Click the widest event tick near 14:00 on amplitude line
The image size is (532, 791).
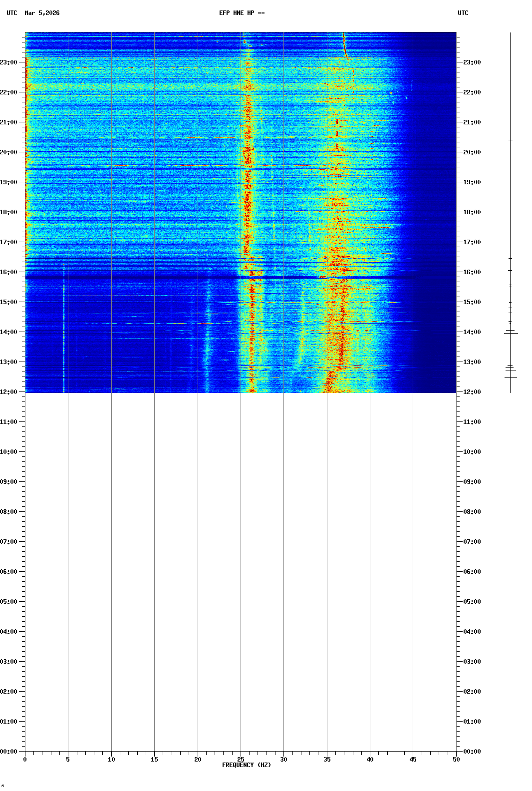[x=511, y=333]
